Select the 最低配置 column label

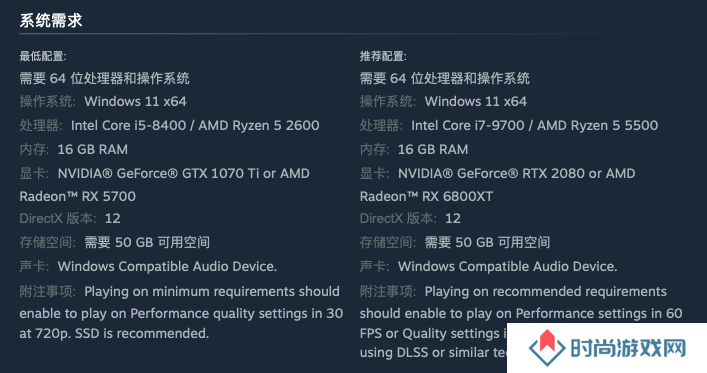tap(43, 56)
